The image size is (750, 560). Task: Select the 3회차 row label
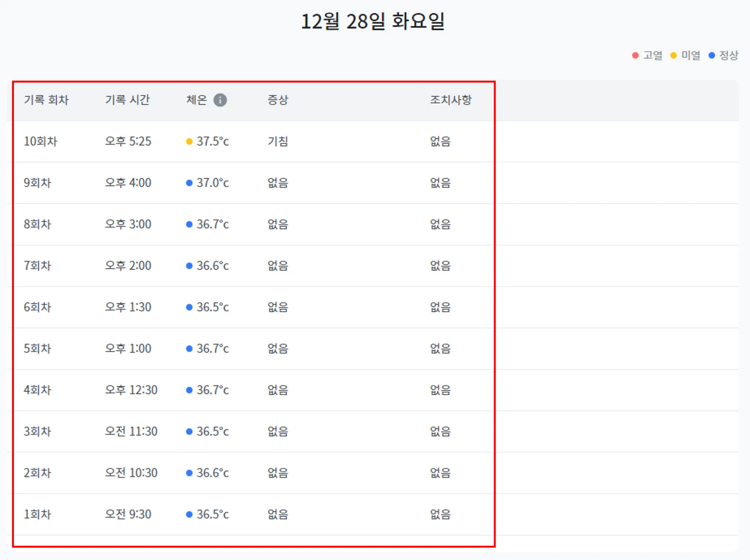pyautogui.click(x=37, y=431)
